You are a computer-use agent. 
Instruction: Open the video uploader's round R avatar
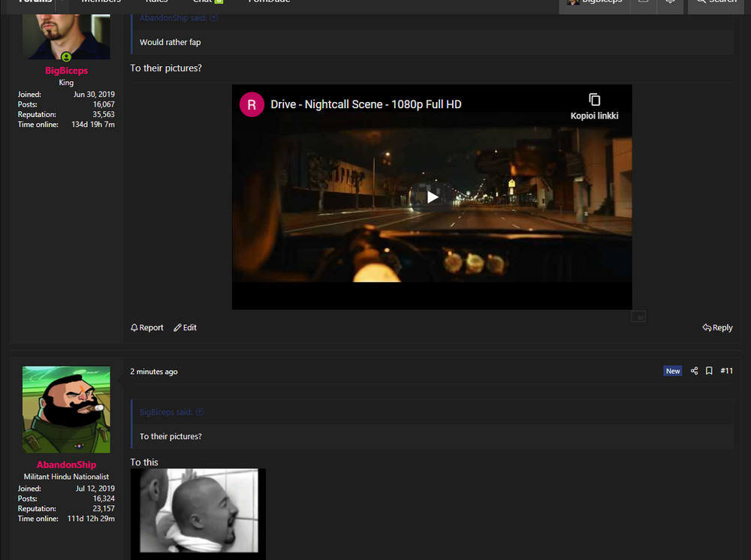click(252, 104)
